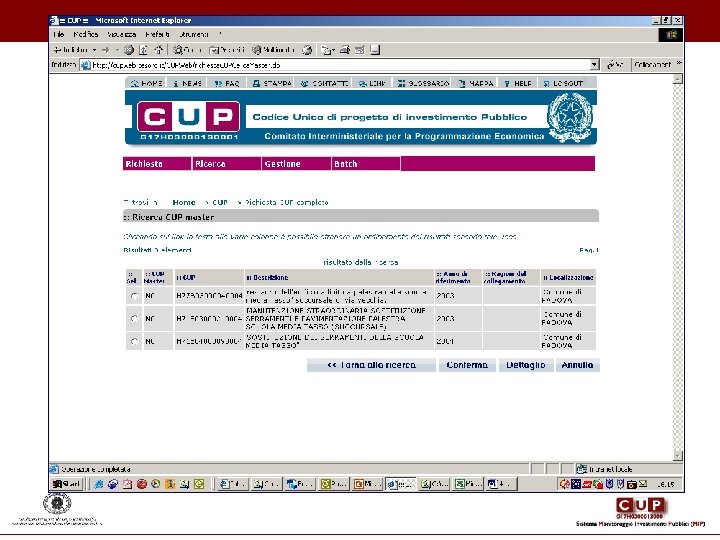The image size is (720, 540).
Task: Sort by the Localizzazione column header
Action: (568, 277)
